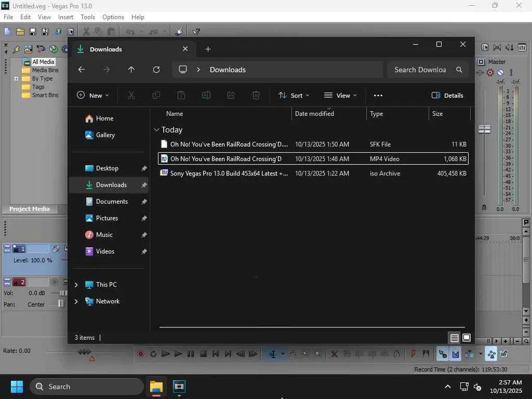Click the red Insert Marker icon
532x399 pixels.
(x=413, y=354)
